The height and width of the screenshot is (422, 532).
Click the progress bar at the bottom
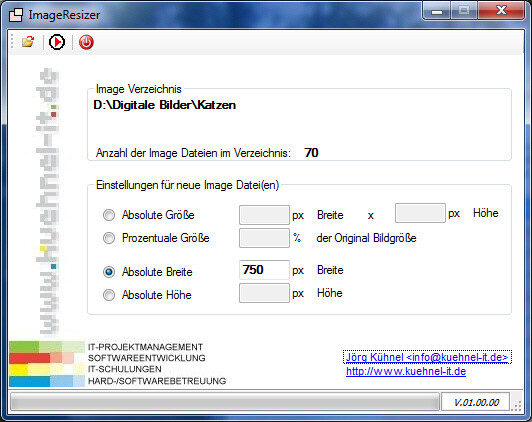tap(225, 402)
